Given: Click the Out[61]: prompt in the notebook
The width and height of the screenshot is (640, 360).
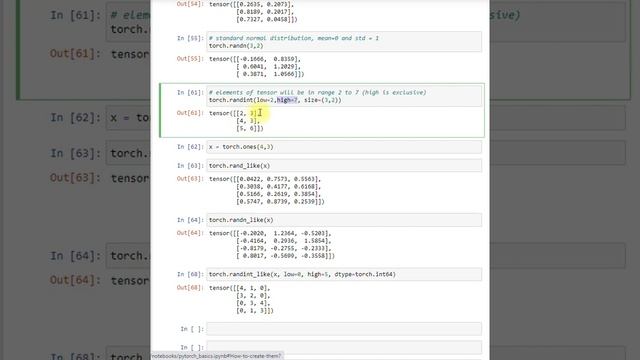Looking at the screenshot, I should click(x=190, y=113).
